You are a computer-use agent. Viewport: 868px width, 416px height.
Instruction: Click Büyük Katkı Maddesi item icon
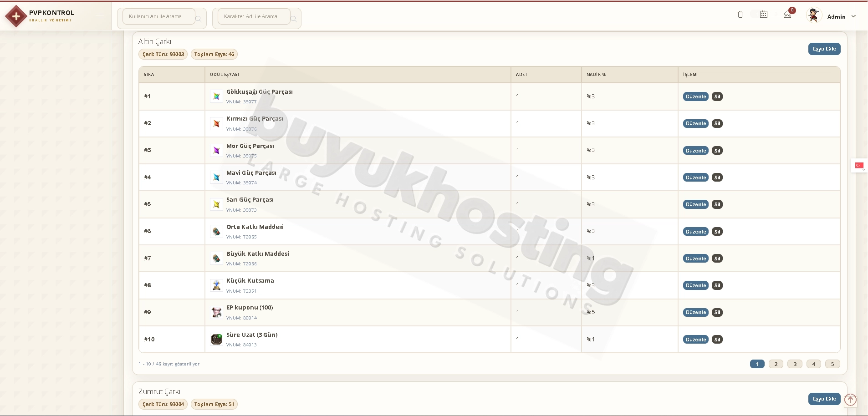pyautogui.click(x=216, y=259)
